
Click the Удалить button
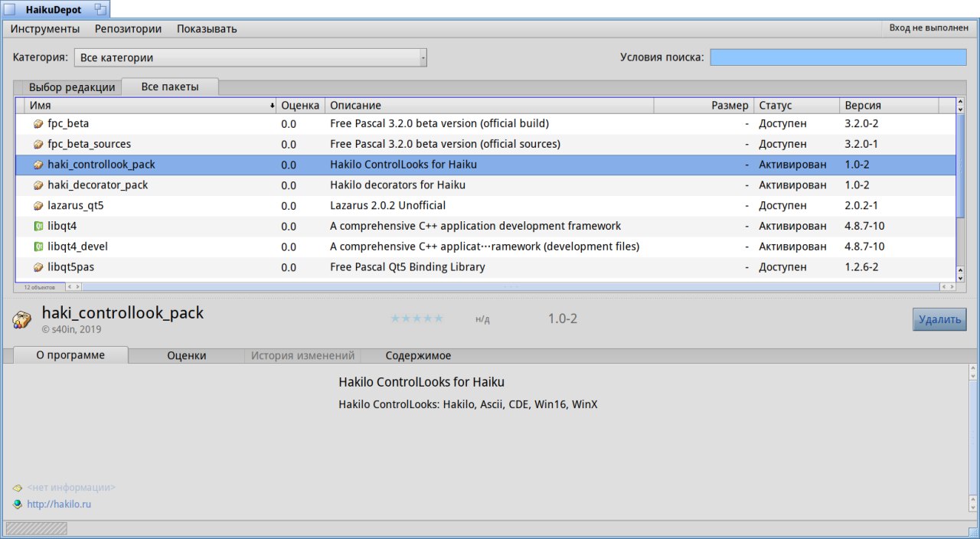pos(939,319)
